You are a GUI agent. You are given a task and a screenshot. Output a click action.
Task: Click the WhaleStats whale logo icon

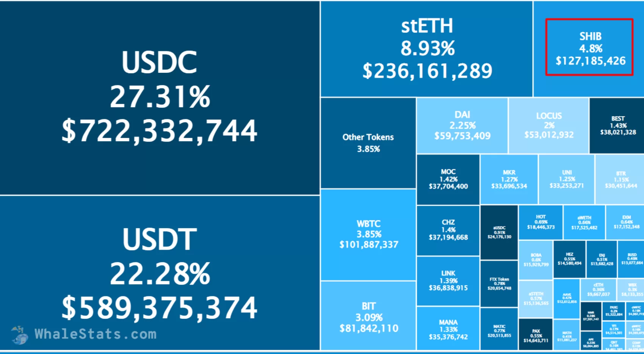19,335
